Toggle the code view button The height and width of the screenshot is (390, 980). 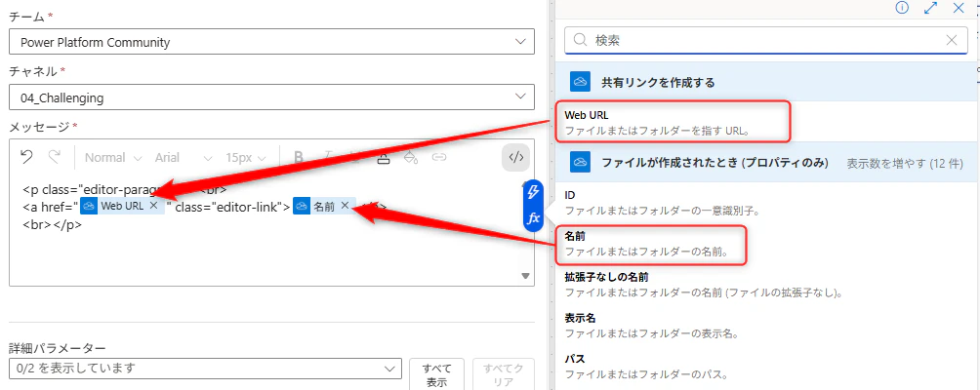click(x=515, y=157)
